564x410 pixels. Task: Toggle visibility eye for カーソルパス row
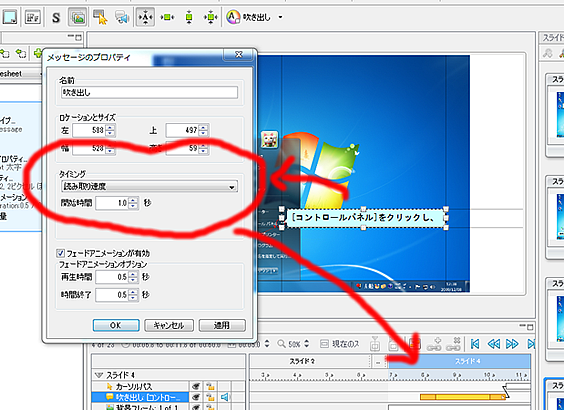tap(196, 386)
